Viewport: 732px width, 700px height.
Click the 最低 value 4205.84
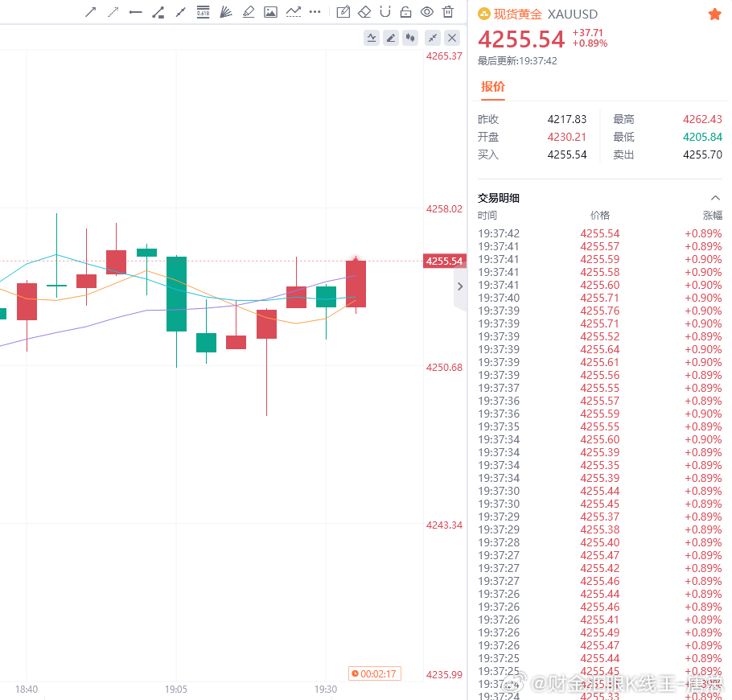click(x=702, y=138)
